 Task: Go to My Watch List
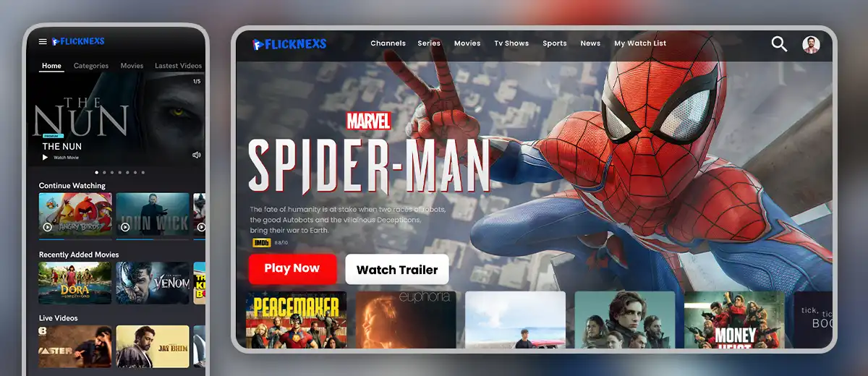coord(640,43)
